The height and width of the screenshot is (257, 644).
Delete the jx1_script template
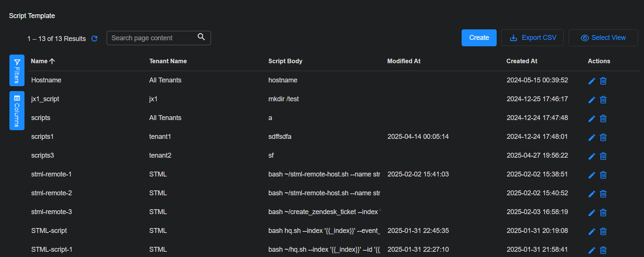tap(603, 100)
